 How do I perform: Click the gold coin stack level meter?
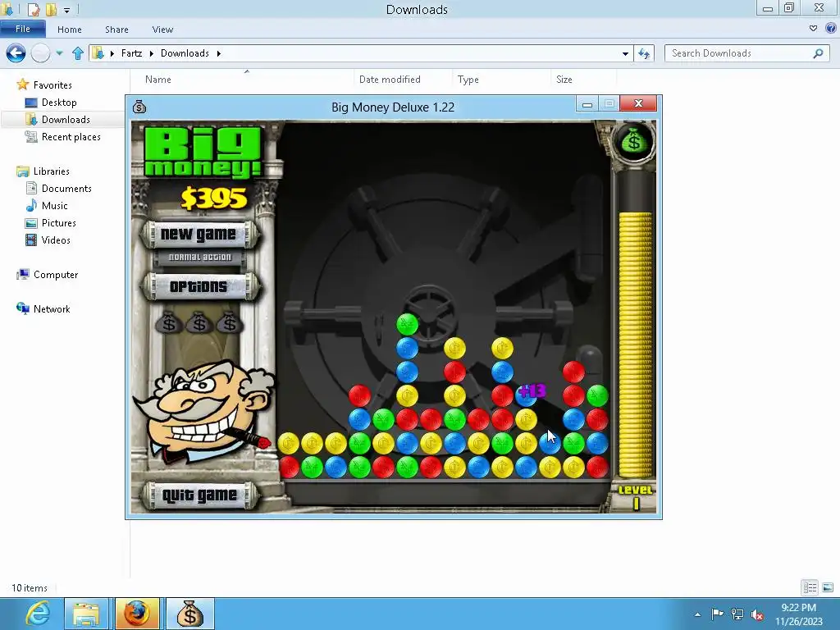pos(636,344)
